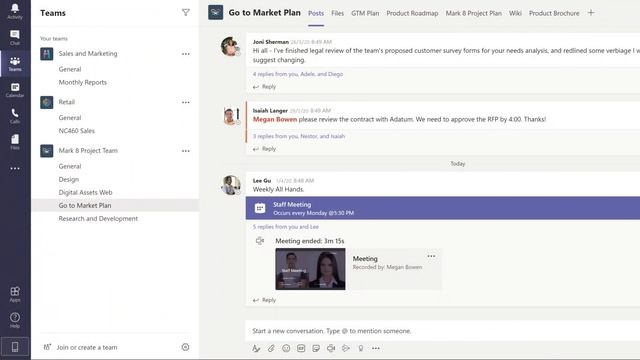This screenshot has width=640, height=360.
Task: Attach a file with paperclip icon
Action: coord(271,348)
